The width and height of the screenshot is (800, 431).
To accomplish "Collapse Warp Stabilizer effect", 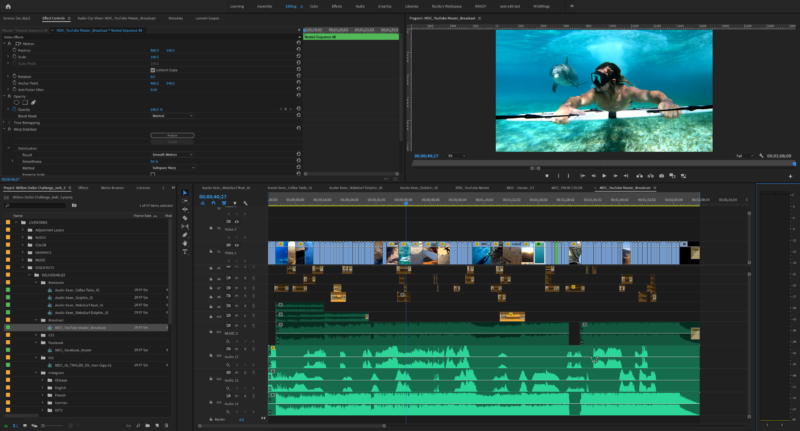I will (x=4, y=129).
